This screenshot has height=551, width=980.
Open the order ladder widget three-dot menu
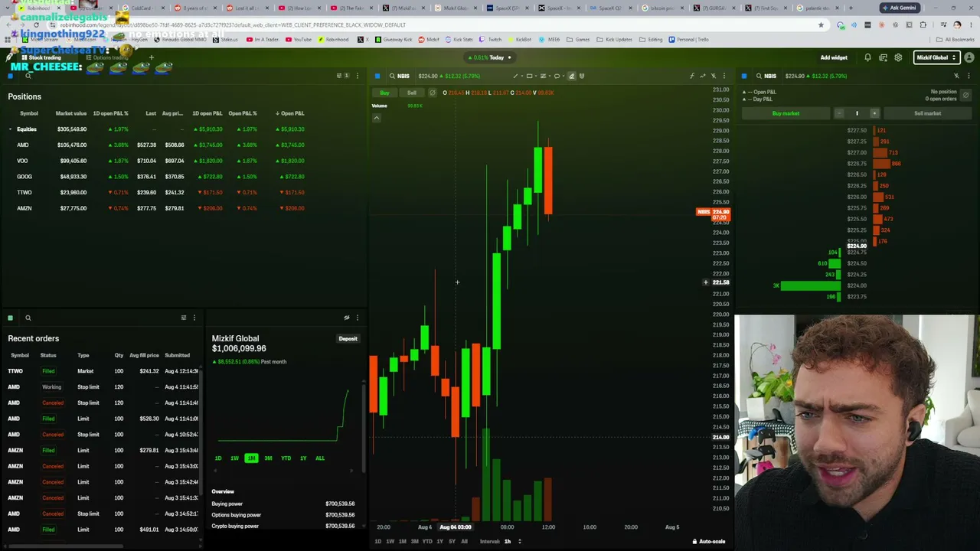click(x=969, y=76)
